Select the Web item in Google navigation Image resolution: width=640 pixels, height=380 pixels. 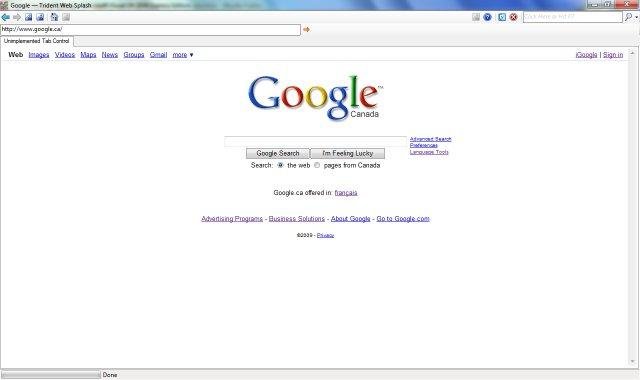(16, 55)
